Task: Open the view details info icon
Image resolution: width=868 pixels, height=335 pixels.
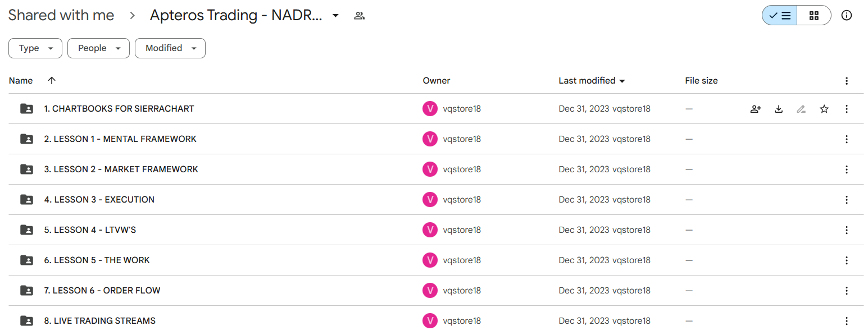Action: 847,16
